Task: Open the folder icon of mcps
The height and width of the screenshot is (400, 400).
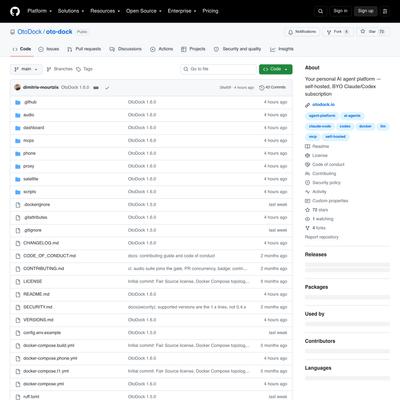Action: click(x=18, y=141)
